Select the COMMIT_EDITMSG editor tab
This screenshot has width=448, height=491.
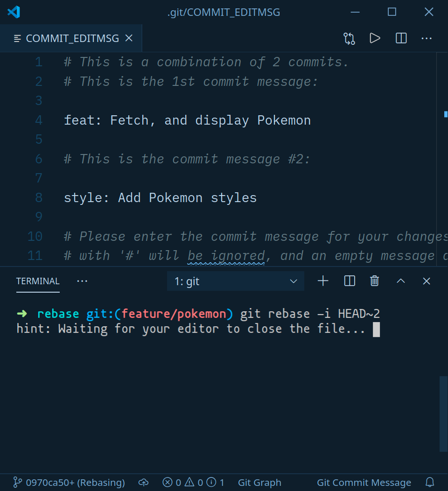click(x=71, y=38)
